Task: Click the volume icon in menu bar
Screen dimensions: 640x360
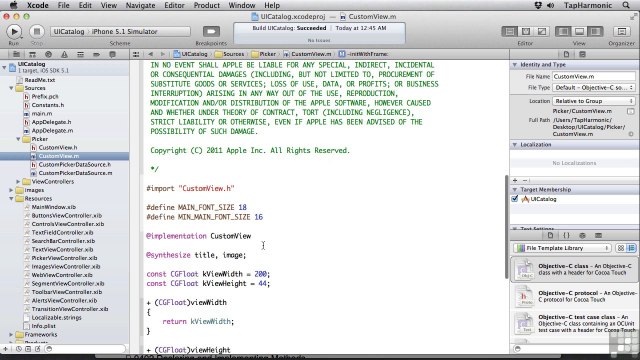Action: [x=551, y=5]
